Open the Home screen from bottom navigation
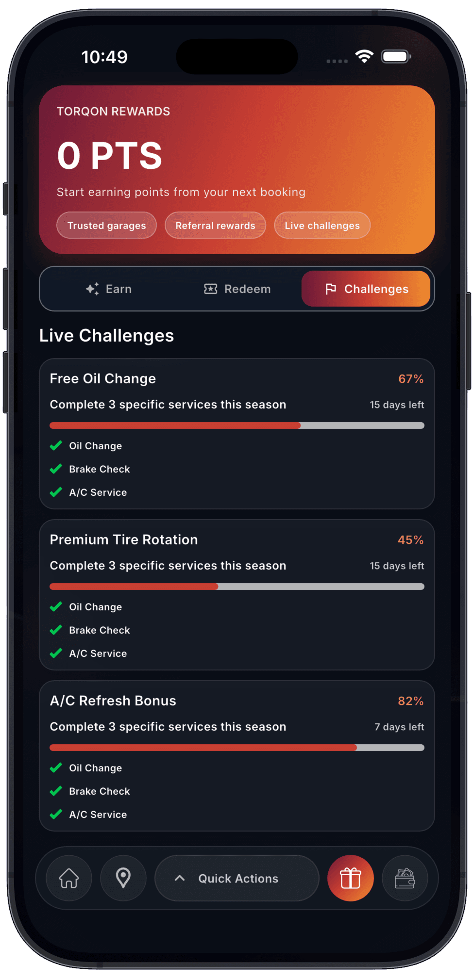The height and width of the screenshot is (980, 474). click(68, 878)
